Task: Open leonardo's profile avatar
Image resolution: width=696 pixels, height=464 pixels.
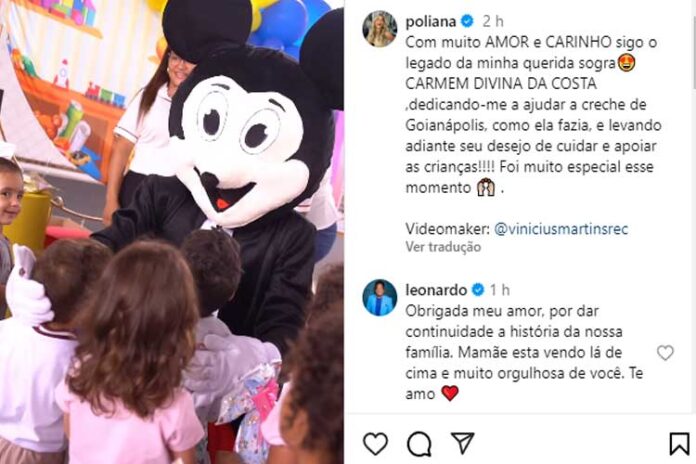Action: (380, 297)
